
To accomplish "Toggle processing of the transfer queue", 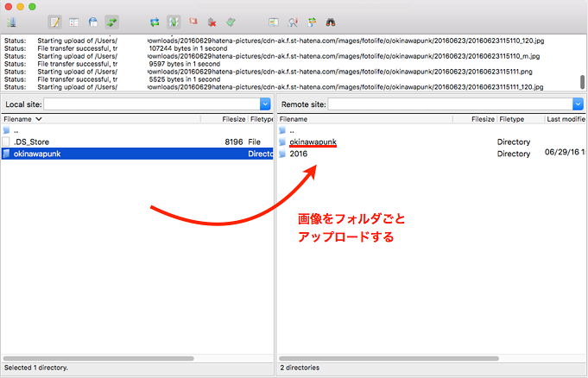I will (x=174, y=22).
